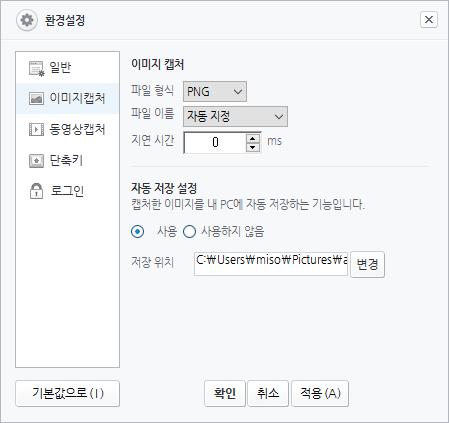Screen dimensions: 449x423
Task: Expand the 자동 지정 file name dropdown
Action: click(235, 116)
